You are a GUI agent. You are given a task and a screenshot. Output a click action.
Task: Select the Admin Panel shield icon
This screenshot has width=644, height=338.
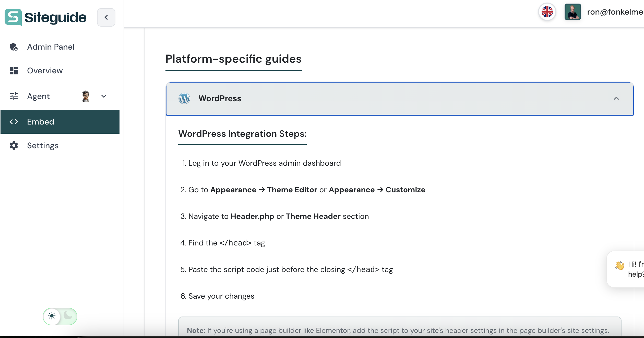click(x=14, y=47)
